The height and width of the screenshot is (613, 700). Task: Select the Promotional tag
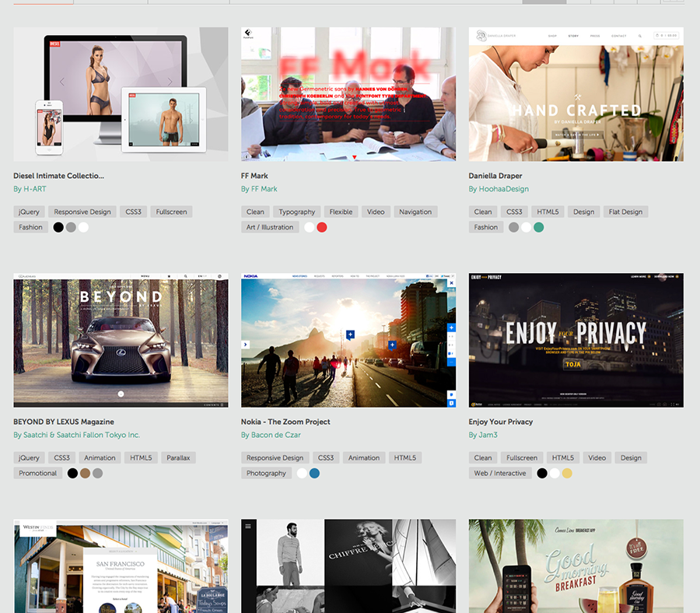[x=38, y=473]
